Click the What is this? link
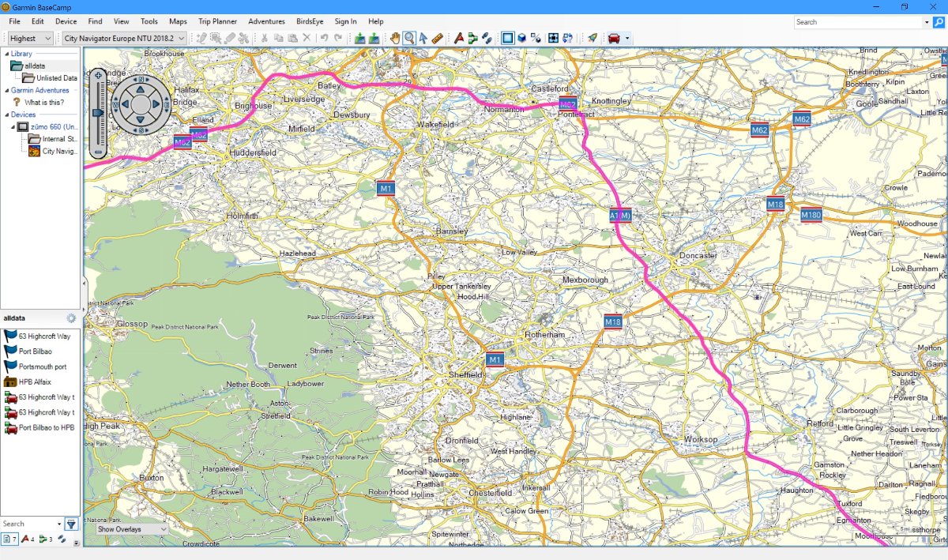This screenshot has height=560, width=948. pos(44,103)
